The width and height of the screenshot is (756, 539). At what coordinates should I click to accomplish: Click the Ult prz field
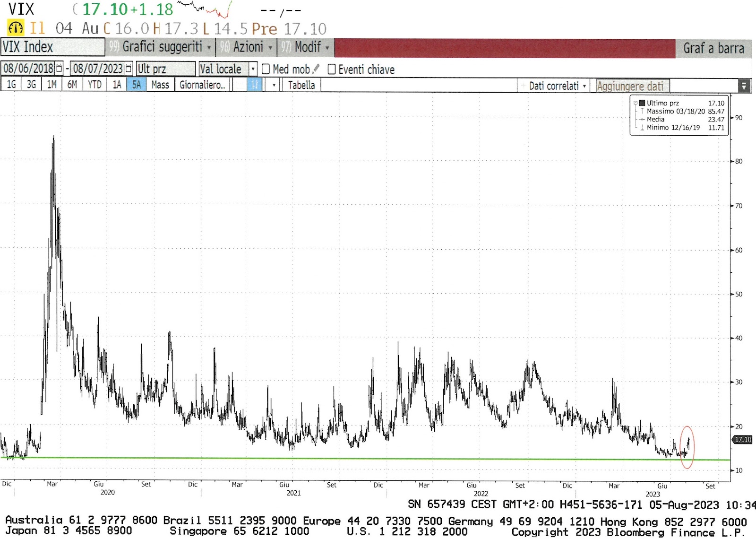[165, 69]
